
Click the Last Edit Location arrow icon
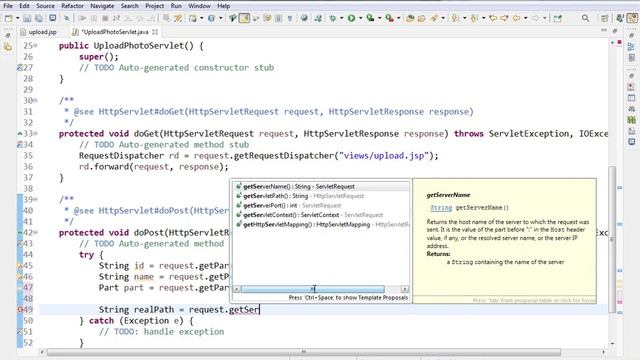click(x=493, y=18)
